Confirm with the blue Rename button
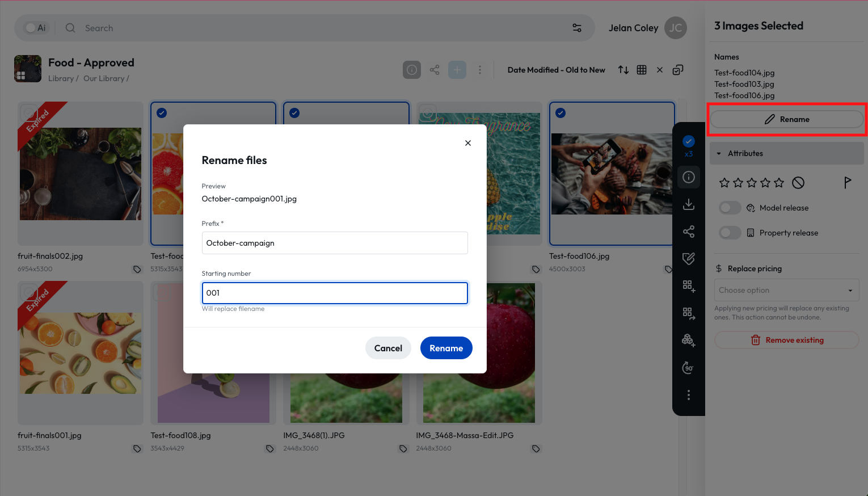Image resolution: width=868 pixels, height=496 pixels. click(x=446, y=348)
